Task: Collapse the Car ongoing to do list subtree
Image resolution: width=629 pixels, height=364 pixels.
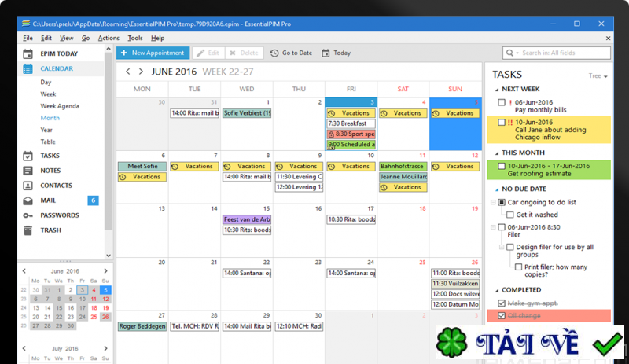Action: (494, 202)
